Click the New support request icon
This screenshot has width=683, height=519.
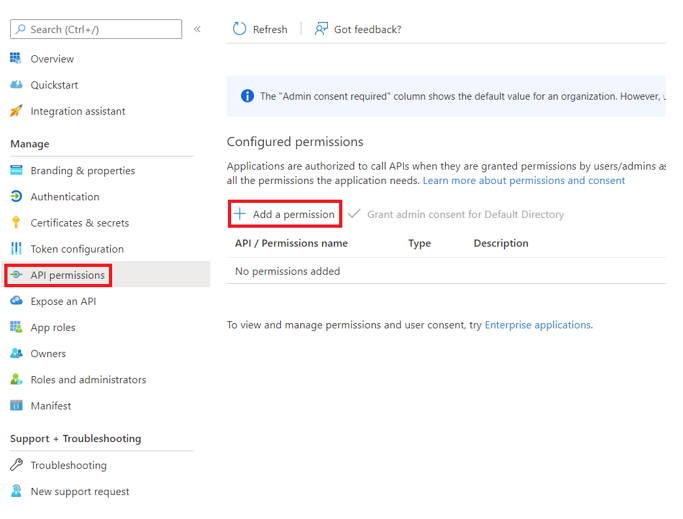[x=16, y=491]
